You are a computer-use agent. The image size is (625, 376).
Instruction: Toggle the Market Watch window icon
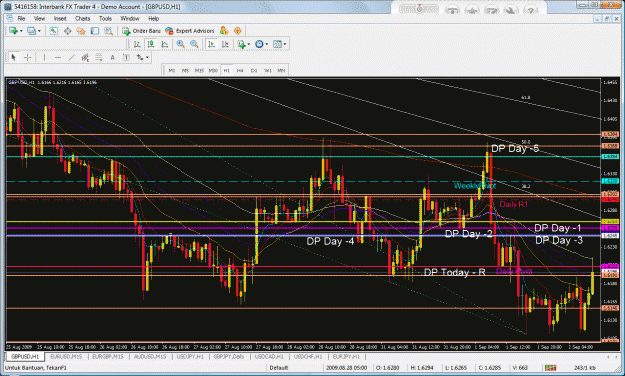point(53,31)
